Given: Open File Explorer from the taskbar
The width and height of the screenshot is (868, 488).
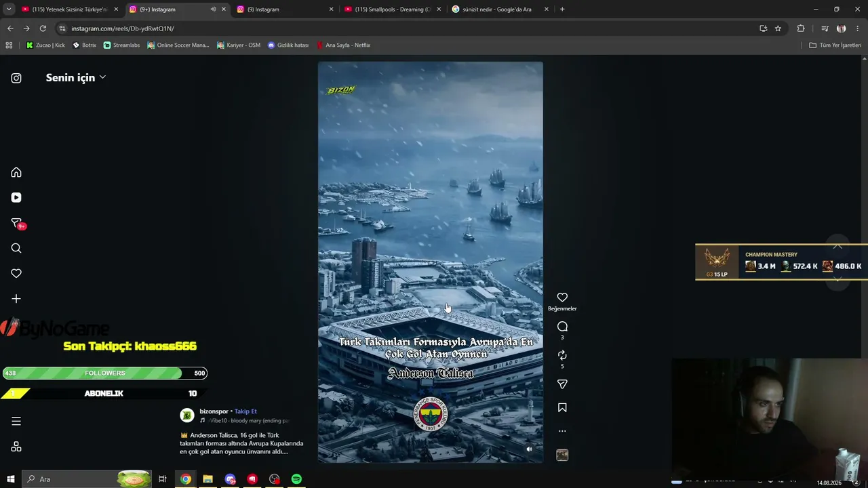Looking at the screenshot, I should [x=208, y=479].
